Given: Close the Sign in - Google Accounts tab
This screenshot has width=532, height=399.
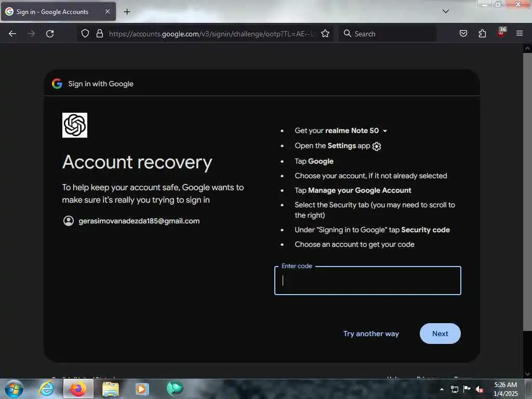Looking at the screenshot, I should pos(107,11).
